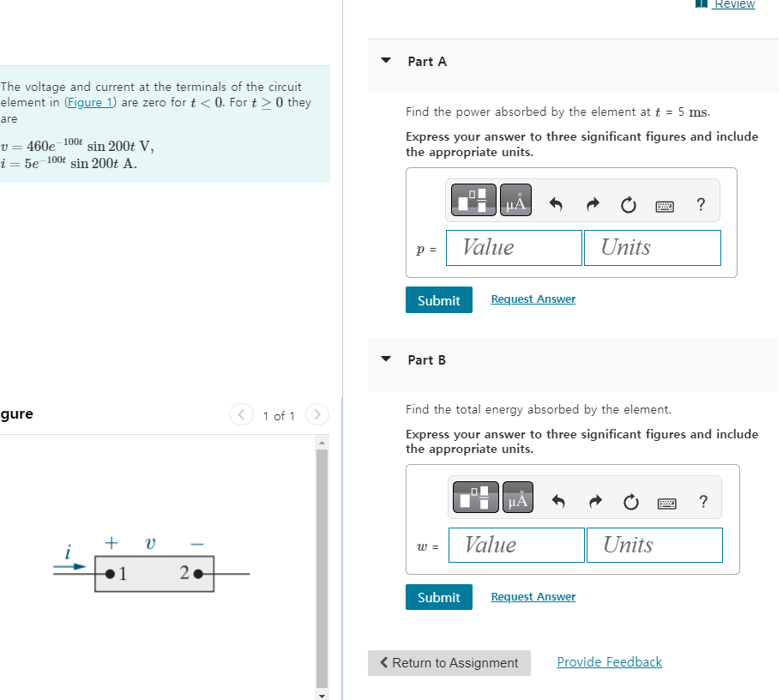Viewport: 783px width, 700px height.
Task: Click the undo arrow in Part B editor
Action: click(560, 501)
